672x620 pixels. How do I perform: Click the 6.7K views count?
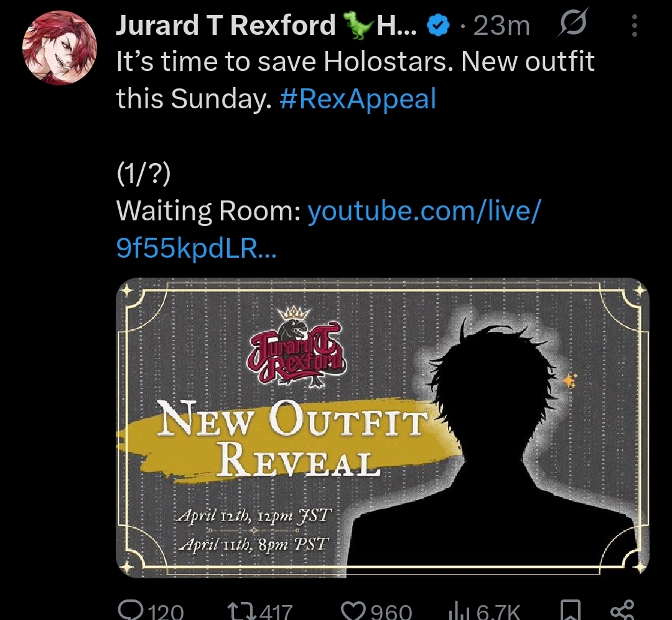tap(498, 612)
